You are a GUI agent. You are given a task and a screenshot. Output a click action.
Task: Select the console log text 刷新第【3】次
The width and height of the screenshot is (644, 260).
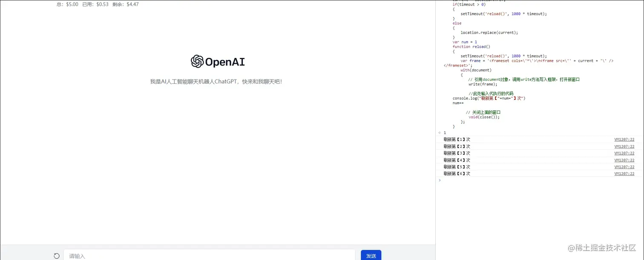[457, 153]
